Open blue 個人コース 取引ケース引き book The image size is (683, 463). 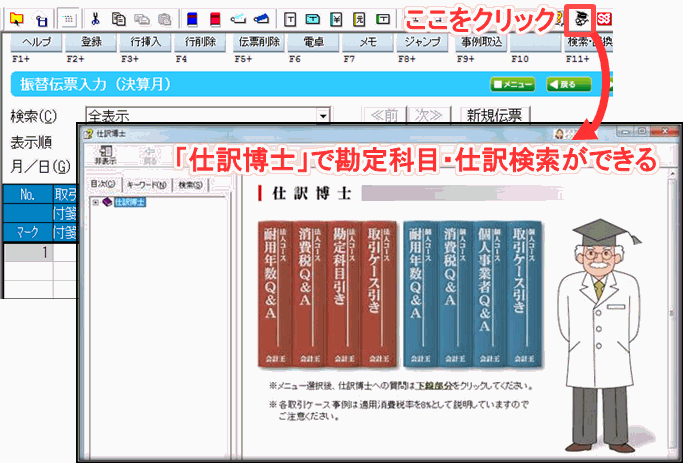pyautogui.click(x=524, y=294)
